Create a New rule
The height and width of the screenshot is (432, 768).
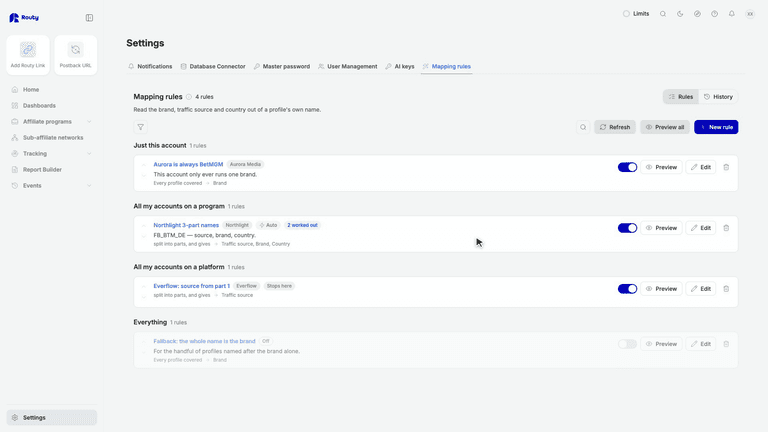tap(716, 127)
